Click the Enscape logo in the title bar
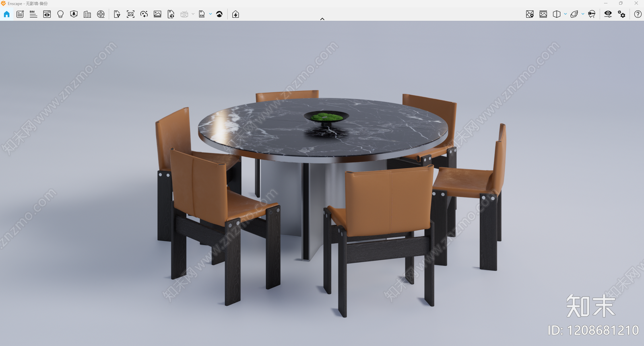Image resolution: width=644 pixels, height=346 pixels. click(4, 3)
